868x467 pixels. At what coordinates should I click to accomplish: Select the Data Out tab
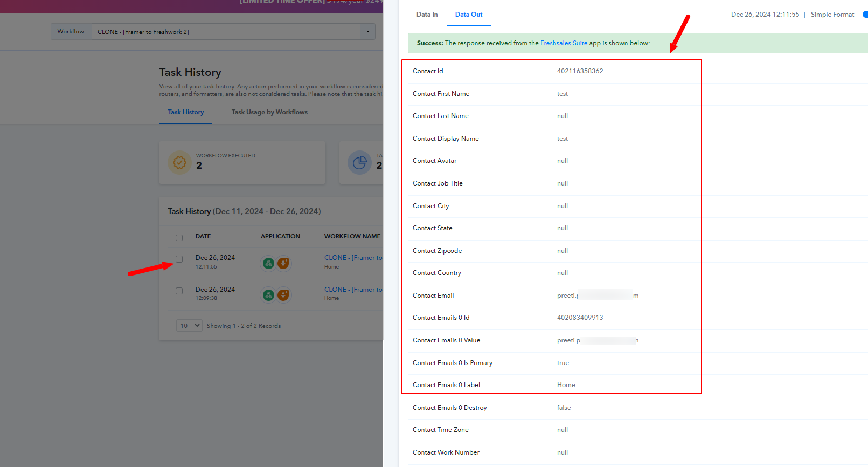[x=469, y=15]
